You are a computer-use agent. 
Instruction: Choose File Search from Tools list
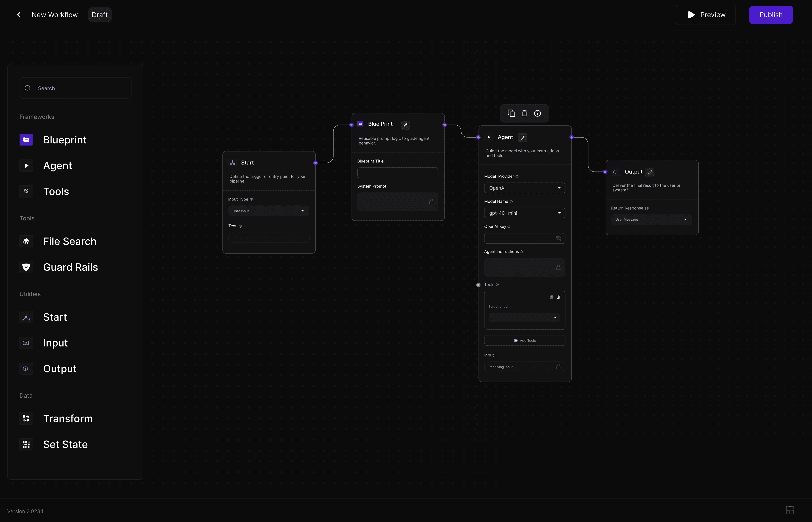click(70, 241)
